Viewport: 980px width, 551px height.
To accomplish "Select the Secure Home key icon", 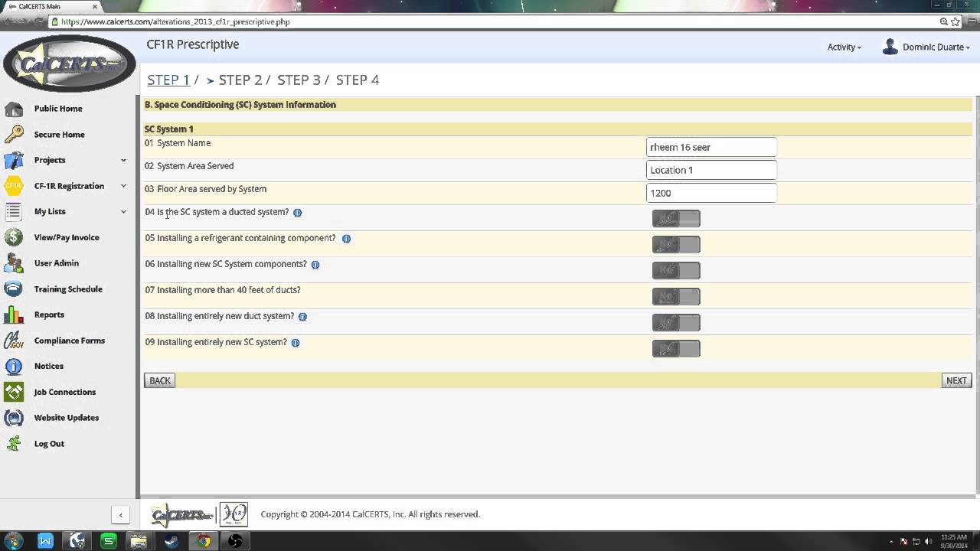I will pos(14,135).
